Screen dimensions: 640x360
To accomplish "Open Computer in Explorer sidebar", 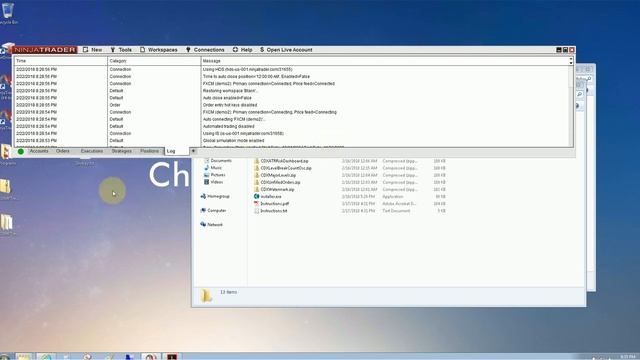I will [x=213, y=211].
